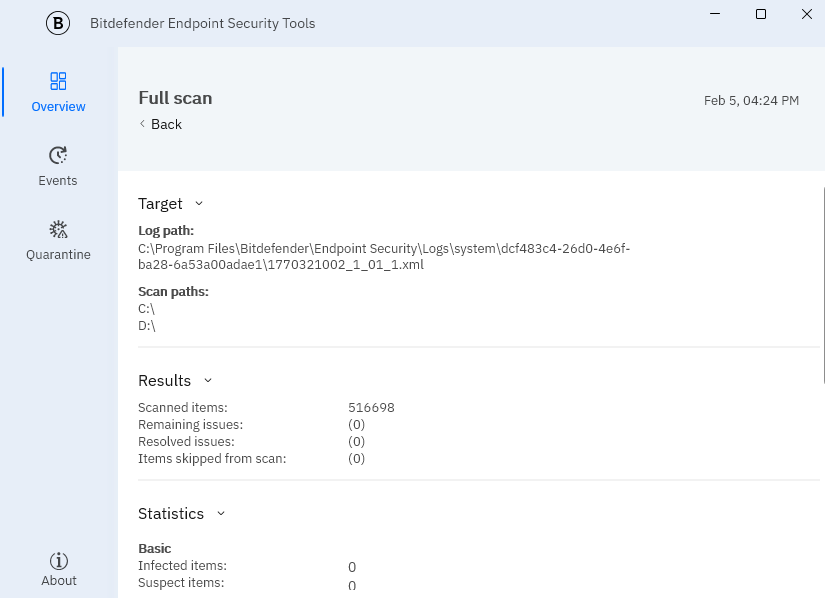Click the Infected items statistic label
The image size is (825, 598).
(182, 566)
